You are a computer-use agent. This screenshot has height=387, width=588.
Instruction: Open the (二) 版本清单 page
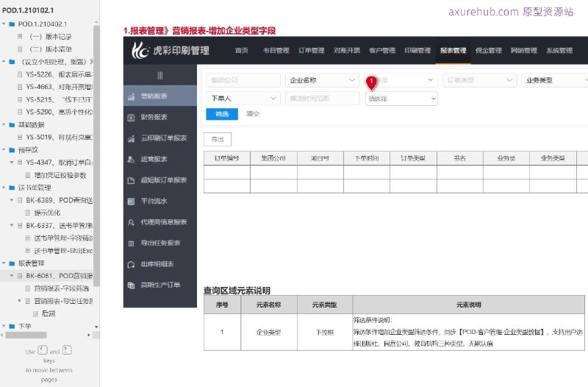51,49
